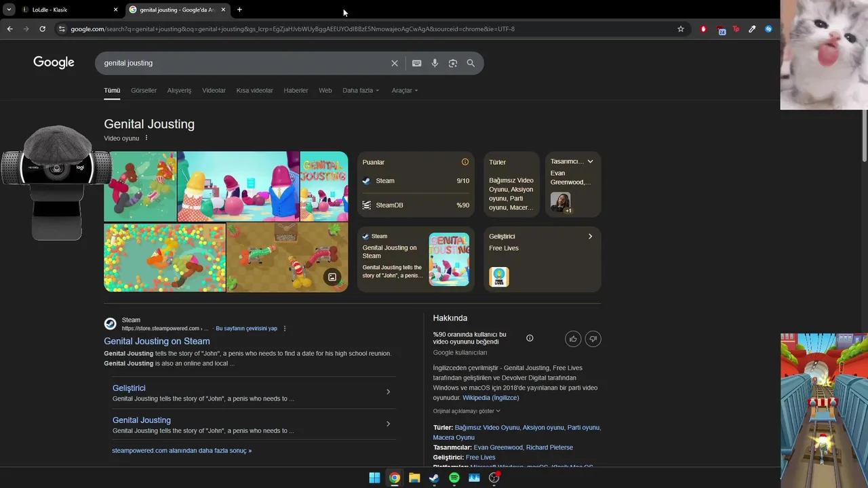Switch to the Alışveriş tab

click(x=179, y=90)
